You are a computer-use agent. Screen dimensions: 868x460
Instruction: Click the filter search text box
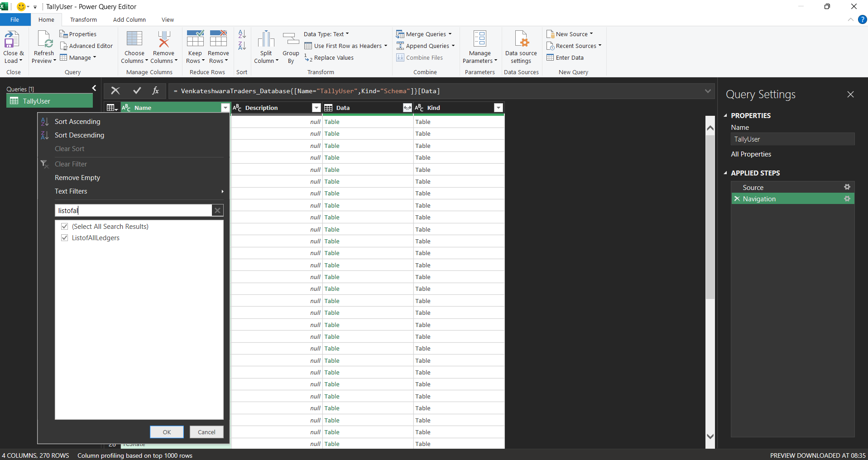tap(134, 211)
